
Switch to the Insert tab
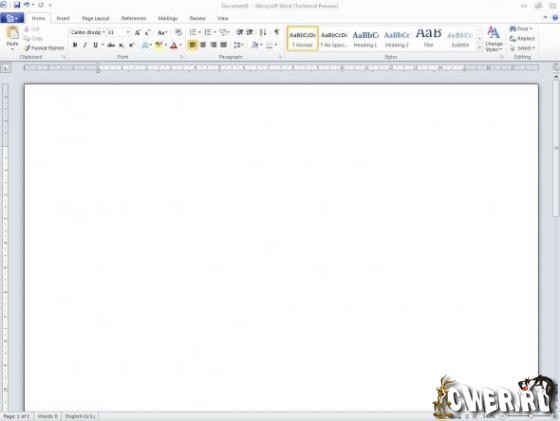click(63, 18)
